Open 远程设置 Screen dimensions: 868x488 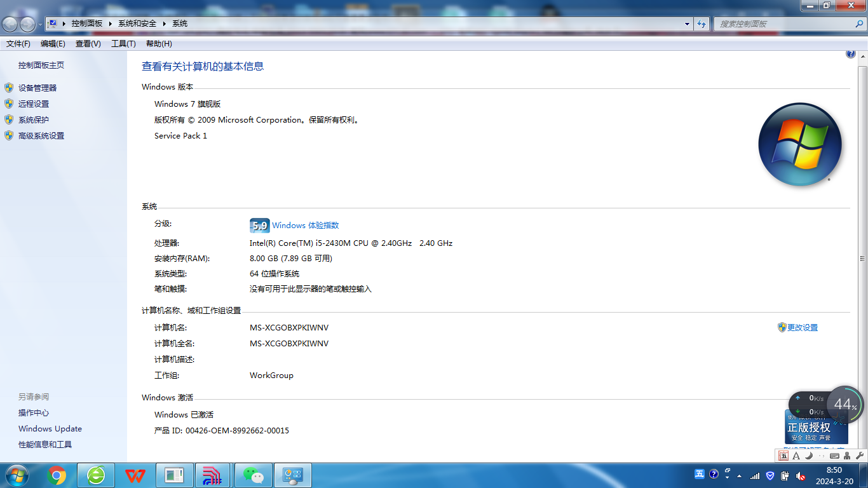pos(34,104)
